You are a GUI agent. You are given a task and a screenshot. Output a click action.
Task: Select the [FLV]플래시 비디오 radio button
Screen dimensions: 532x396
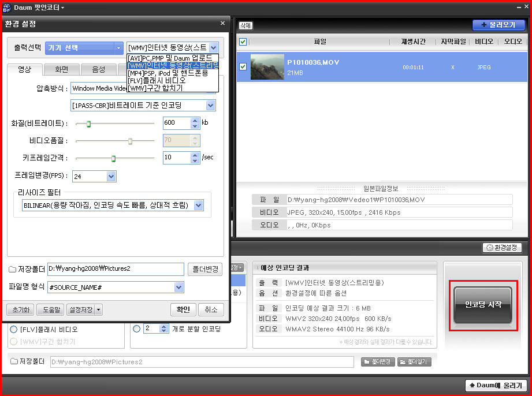(13, 329)
